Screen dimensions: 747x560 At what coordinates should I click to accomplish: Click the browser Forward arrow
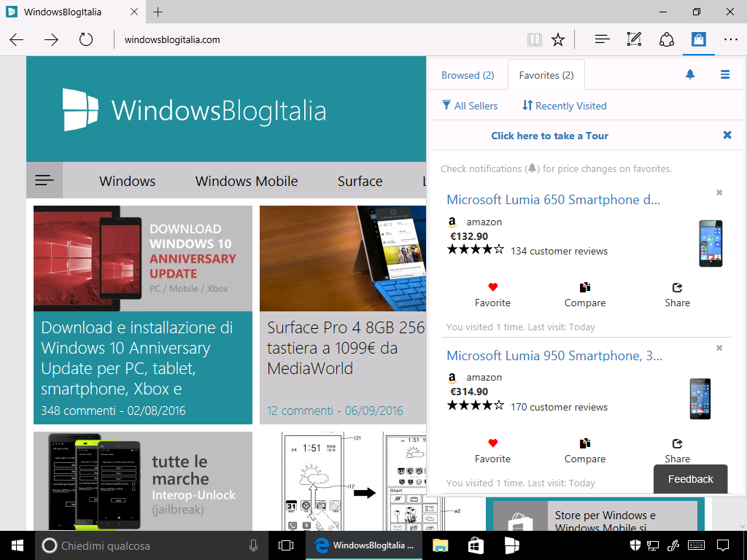pyautogui.click(x=51, y=39)
